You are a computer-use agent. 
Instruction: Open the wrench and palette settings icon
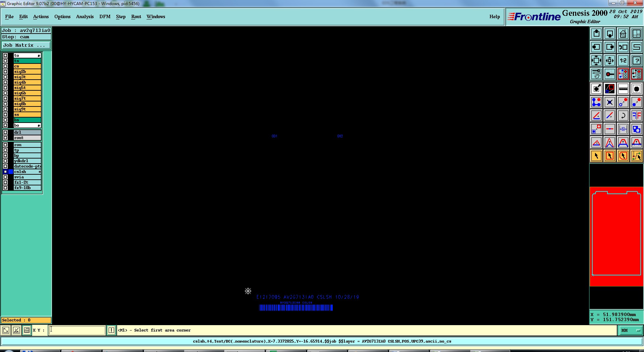click(596, 74)
